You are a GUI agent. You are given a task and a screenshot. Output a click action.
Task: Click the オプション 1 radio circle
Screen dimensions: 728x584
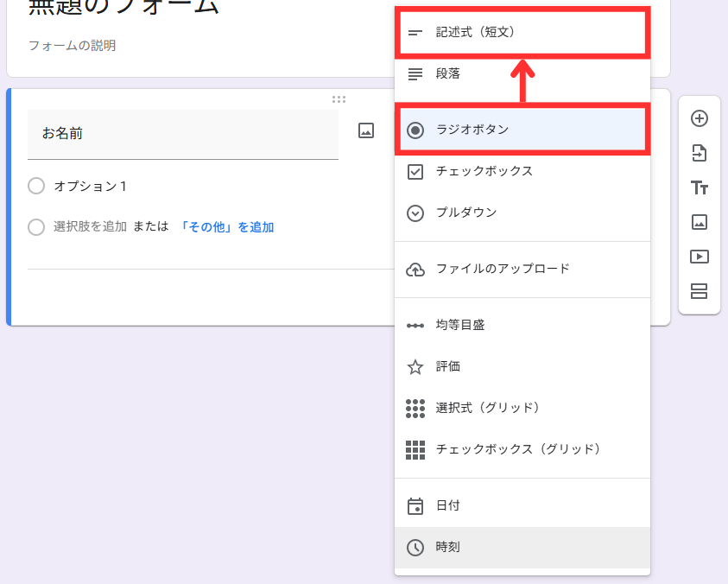click(x=36, y=186)
